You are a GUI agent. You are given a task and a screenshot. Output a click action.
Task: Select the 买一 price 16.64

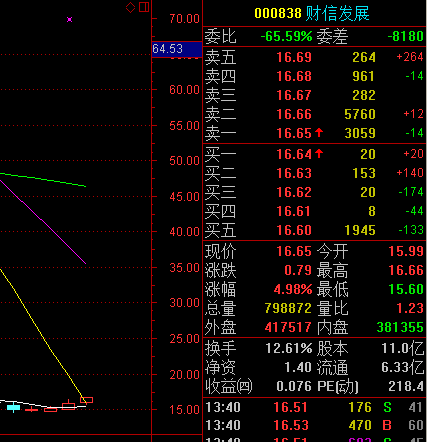pyautogui.click(x=294, y=154)
